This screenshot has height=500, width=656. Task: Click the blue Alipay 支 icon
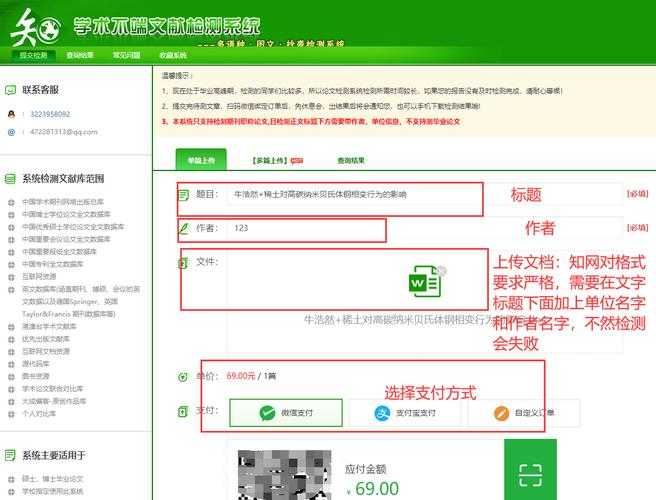click(382, 413)
